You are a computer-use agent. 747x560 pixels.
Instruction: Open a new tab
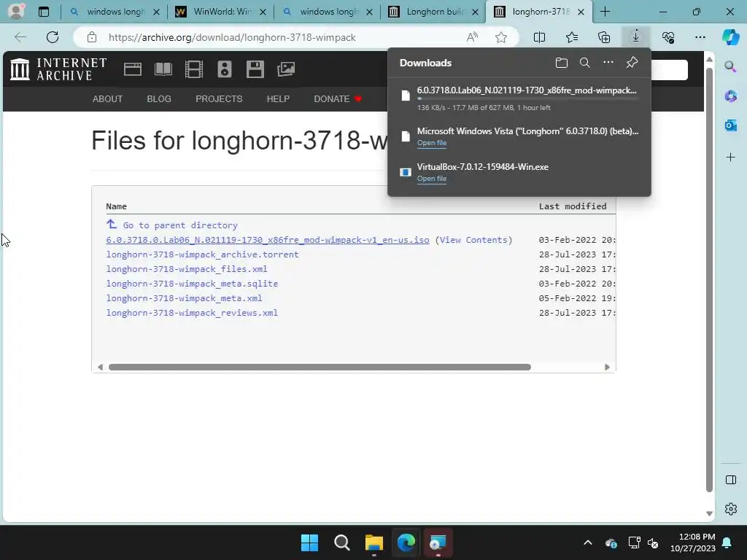point(605,12)
